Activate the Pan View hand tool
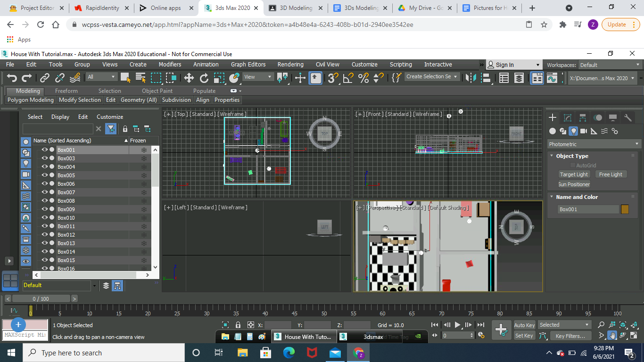The width and height of the screenshot is (644, 362). pyautogui.click(x=612, y=336)
